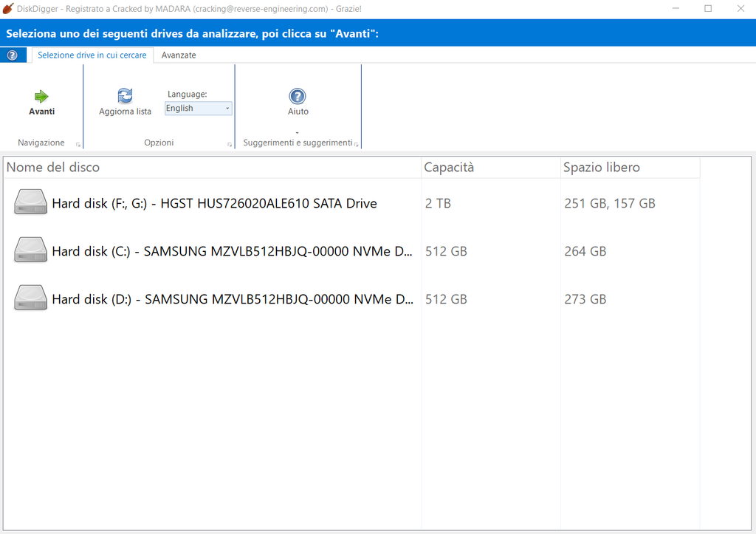Click the drive icon for disk C:
The image size is (756, 534).
point(30,250)
